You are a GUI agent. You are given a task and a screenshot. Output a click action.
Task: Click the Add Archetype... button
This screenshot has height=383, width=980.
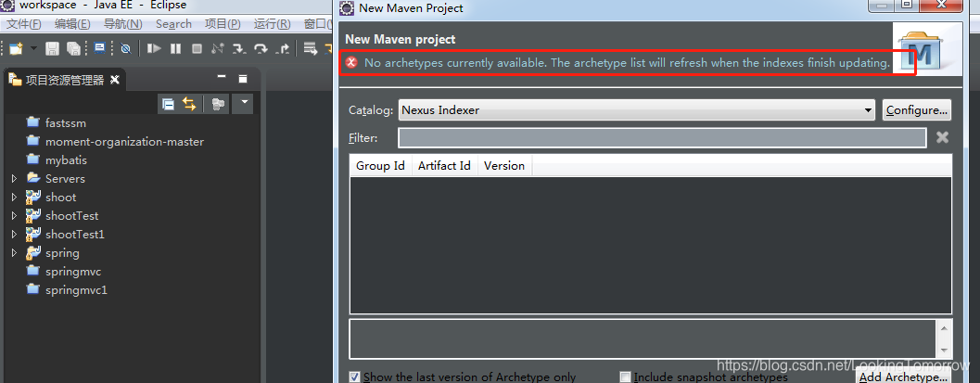902,377
